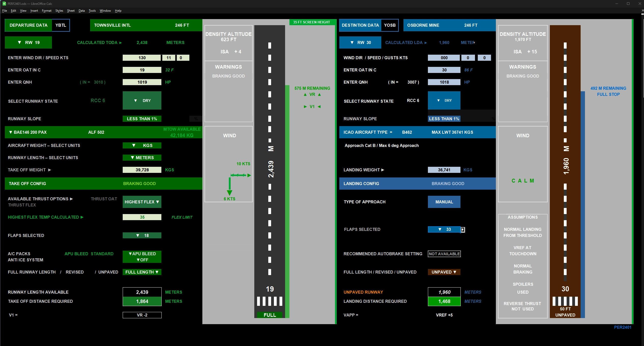Viewport: 644px width, 346px height.
Task: Click the destination LESS THAN 1% slope cell
Action: click(x=444, y=119)
